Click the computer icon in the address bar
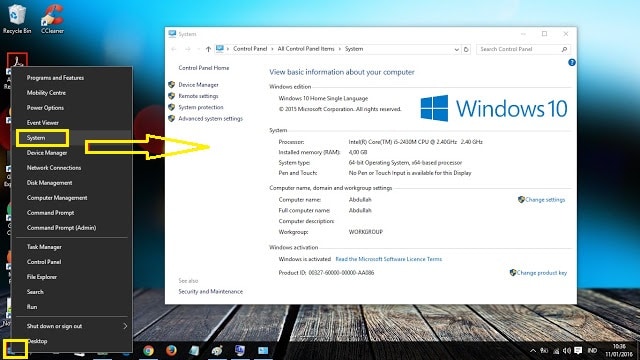The width and height of the screenshot is (640, 360). click(x=220, y=49)
